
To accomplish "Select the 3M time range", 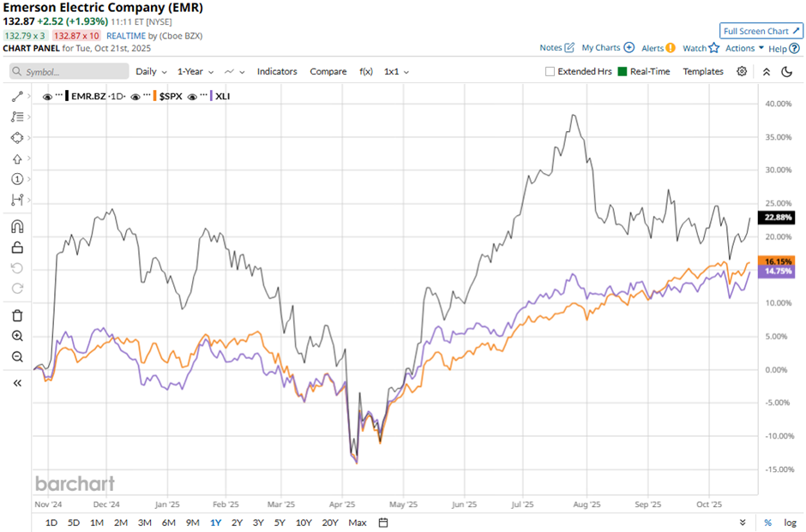I will [x=144, y=523].
